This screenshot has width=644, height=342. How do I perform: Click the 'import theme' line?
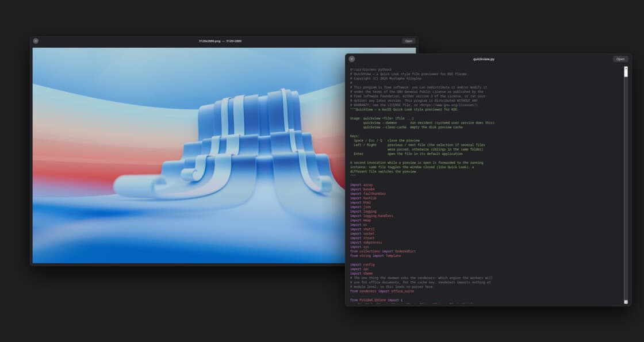[362, 274]
